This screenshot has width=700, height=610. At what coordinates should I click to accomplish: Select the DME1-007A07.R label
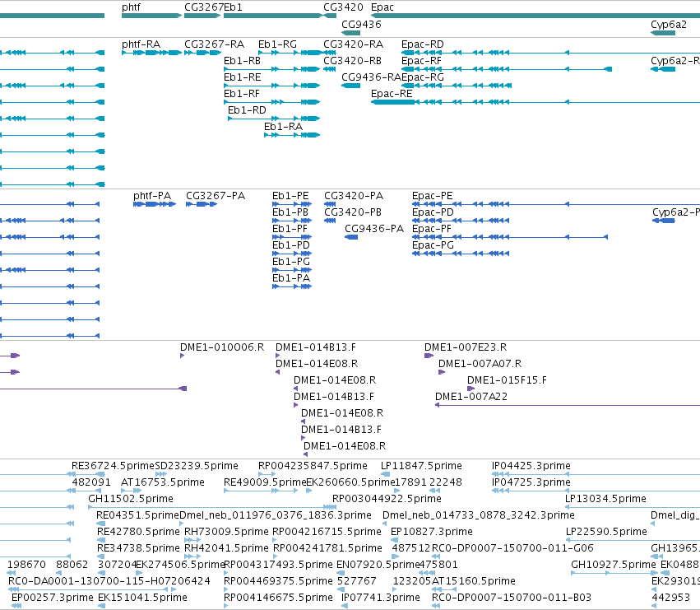[x=480, y=364]
